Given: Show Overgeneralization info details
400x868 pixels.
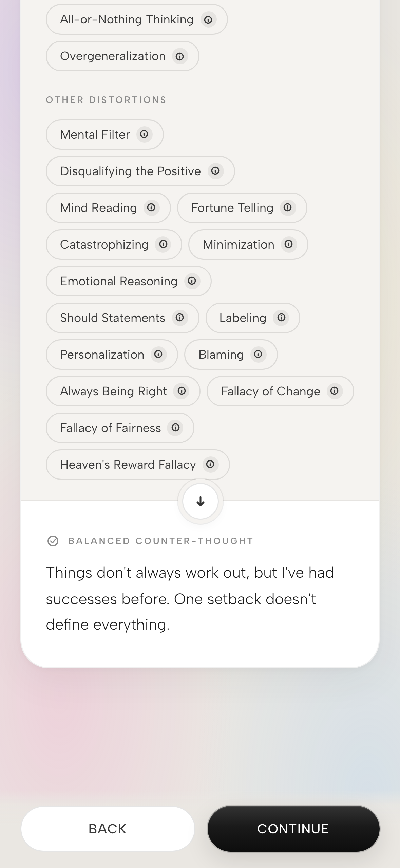Looking at the screenshot, I should click(x=180, y=56).
